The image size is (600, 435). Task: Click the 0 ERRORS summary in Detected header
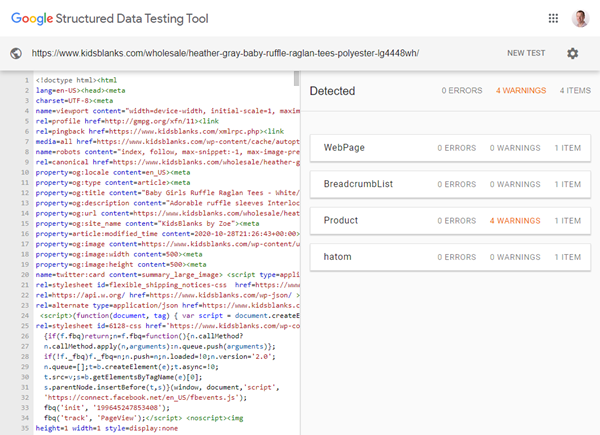pos(462,91)
